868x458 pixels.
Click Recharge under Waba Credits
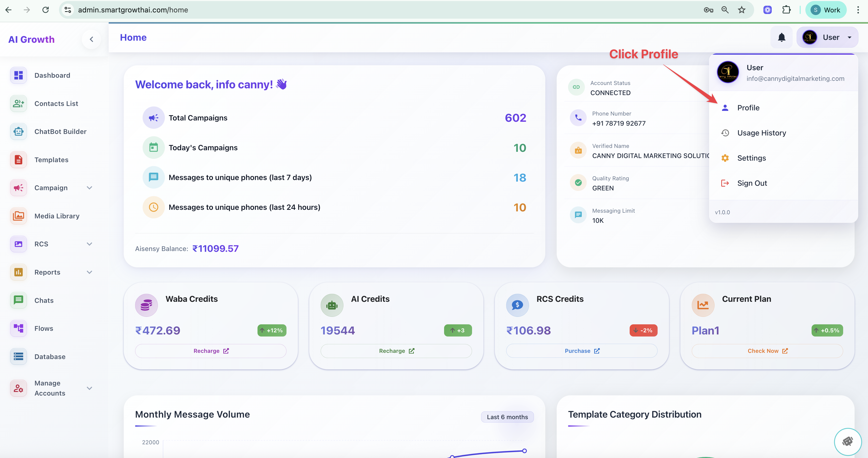click(211, 351)
